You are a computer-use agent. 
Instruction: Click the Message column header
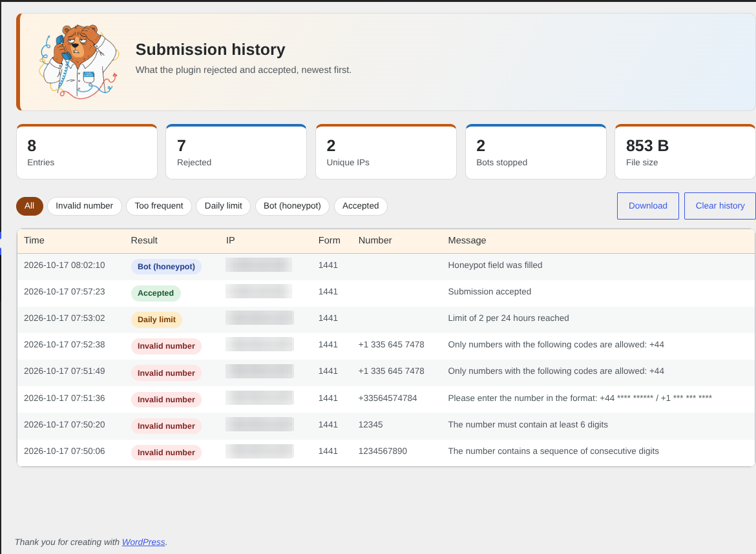pyautogui.click(x=467, y=240)
